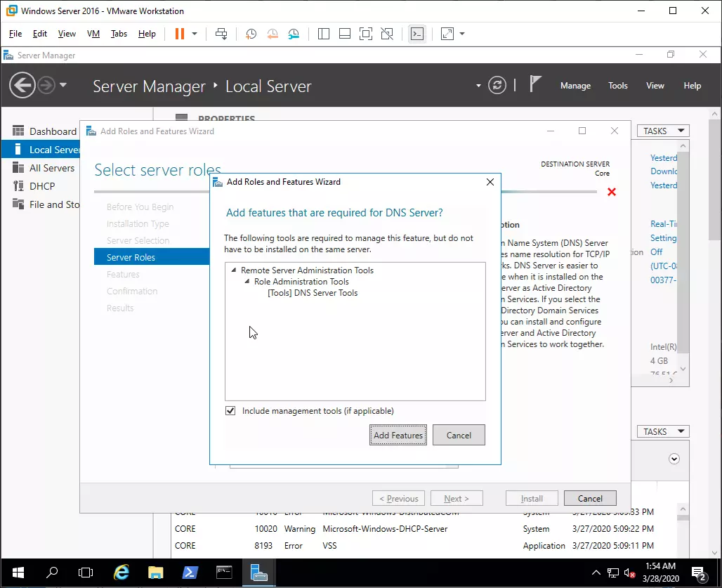
Task: Open the Action Center notifications icon
Action: pos(700,573)
